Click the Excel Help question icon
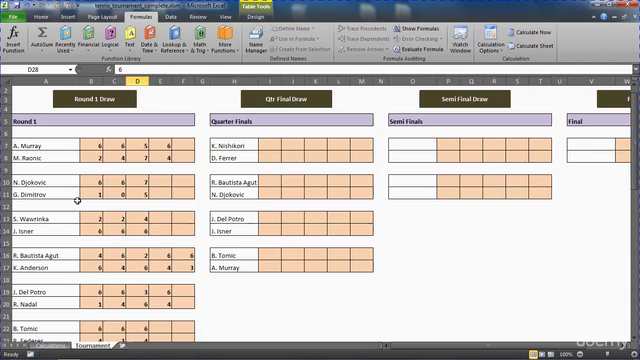Image resolution: width=640 pixels, height=360 pixels. pyautogui.click(x=604, y=17)
